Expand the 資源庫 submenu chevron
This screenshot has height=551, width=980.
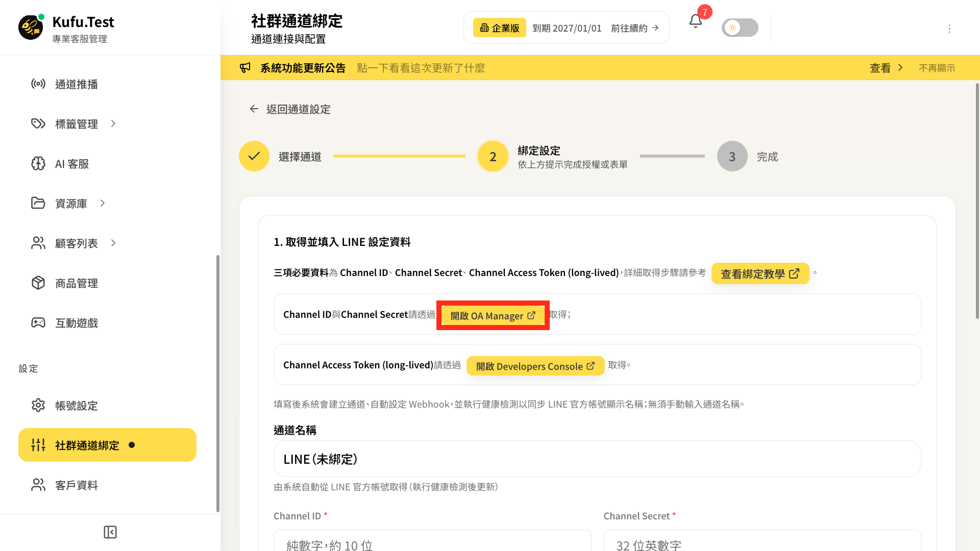[103, 203]
